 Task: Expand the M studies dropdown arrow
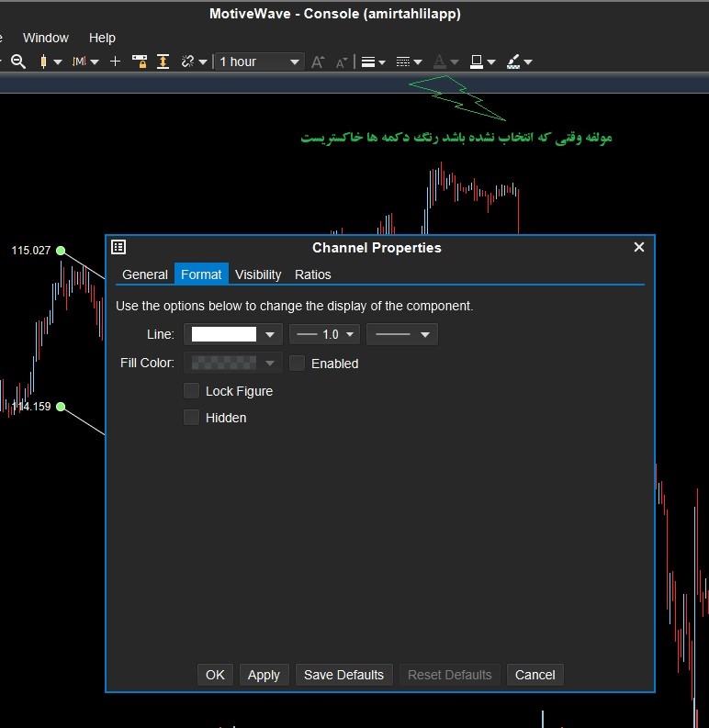pos(95,62)
